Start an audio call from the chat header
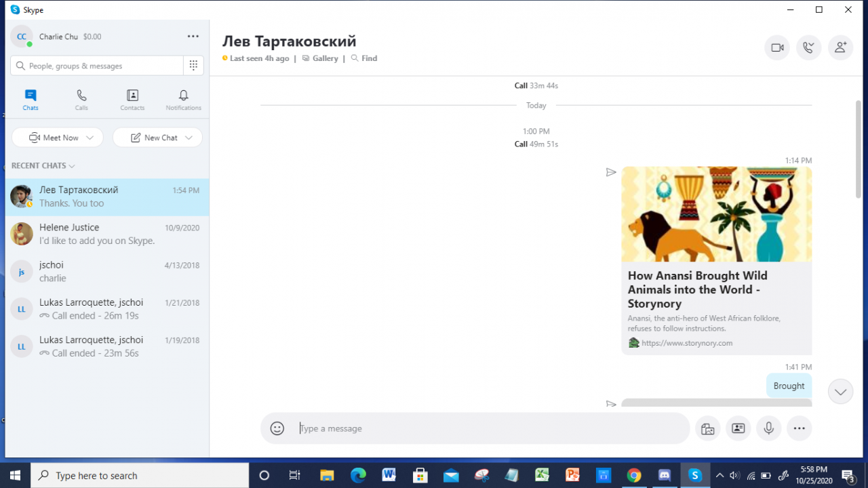This screenshot has width=868, height=488. click(809, 47)
